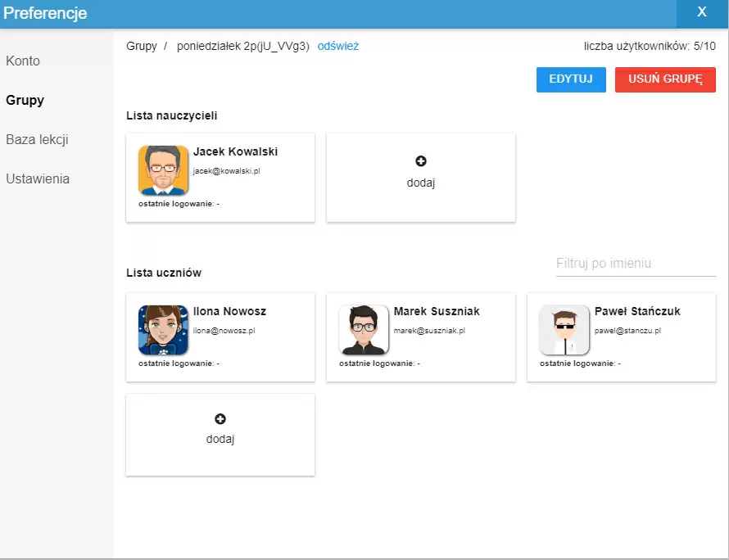Click the EDYTUJ button
The image size is (729, 560).
570,79
